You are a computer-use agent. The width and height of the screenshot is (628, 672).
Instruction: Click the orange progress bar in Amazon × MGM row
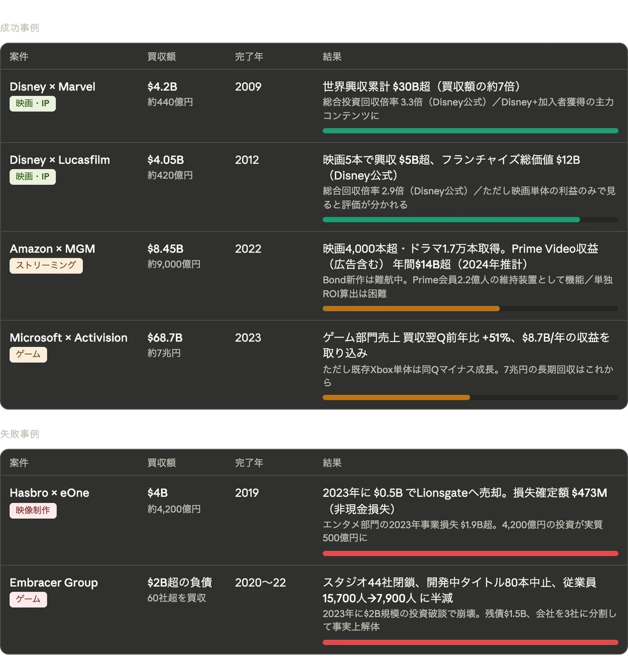point(411,309)
